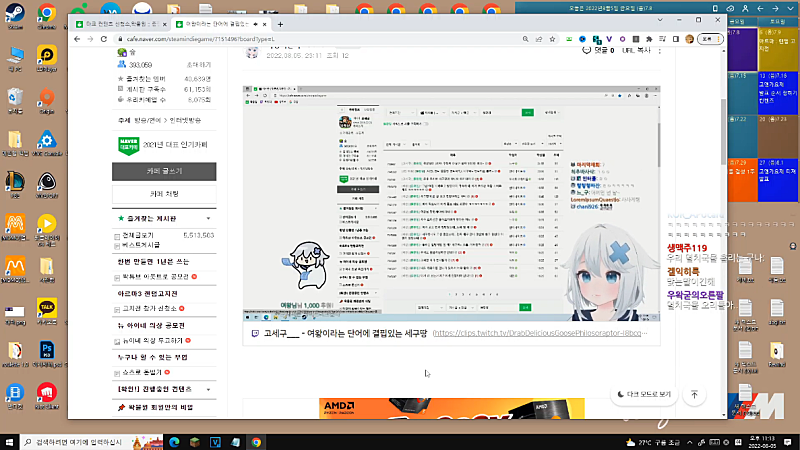
Task: Open the Minecraft block icon in taskbar
Action: (x=194, y=442)
